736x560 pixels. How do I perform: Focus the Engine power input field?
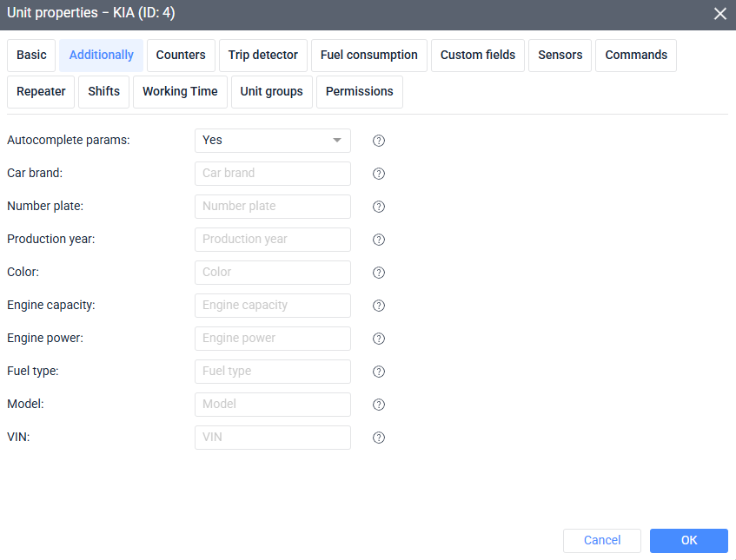272,339
